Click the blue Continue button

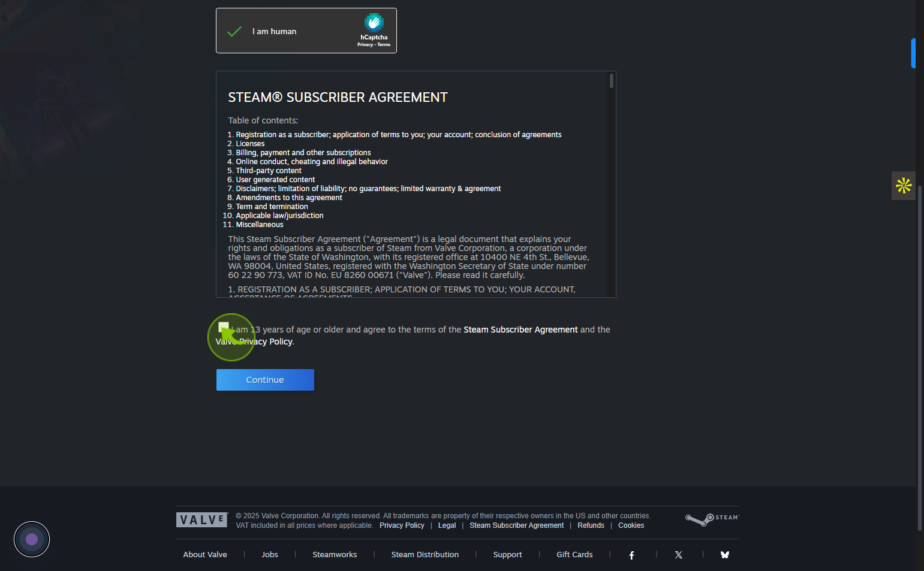(x=265, y=380)
